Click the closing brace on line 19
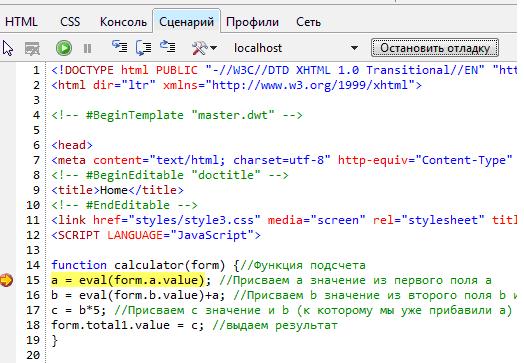Viewport: 524px width, 363px height. pos(55,340)
